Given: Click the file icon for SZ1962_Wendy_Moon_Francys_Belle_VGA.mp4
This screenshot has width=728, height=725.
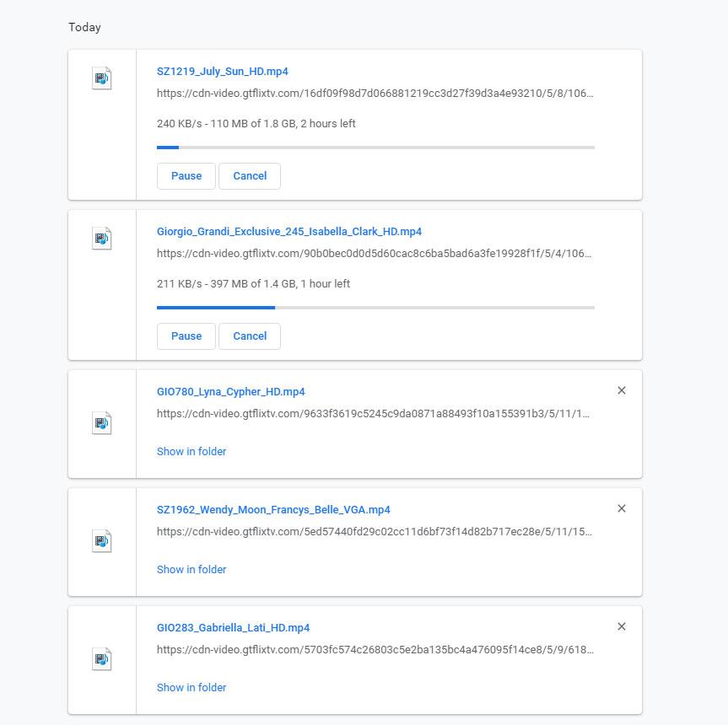Looking at the screenshot, I should [102, 541].
